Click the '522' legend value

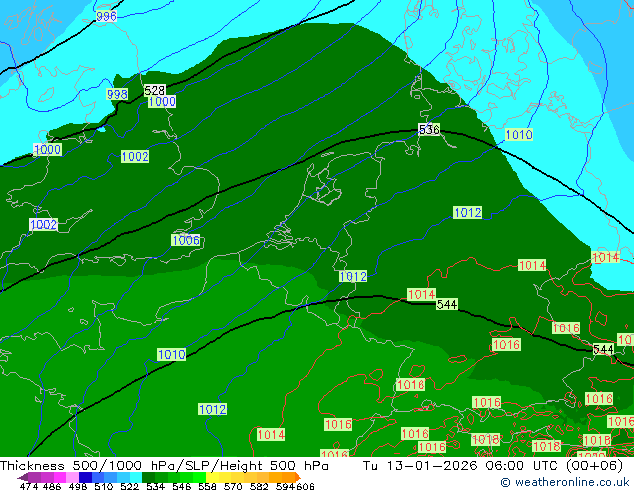pos(129,486)
